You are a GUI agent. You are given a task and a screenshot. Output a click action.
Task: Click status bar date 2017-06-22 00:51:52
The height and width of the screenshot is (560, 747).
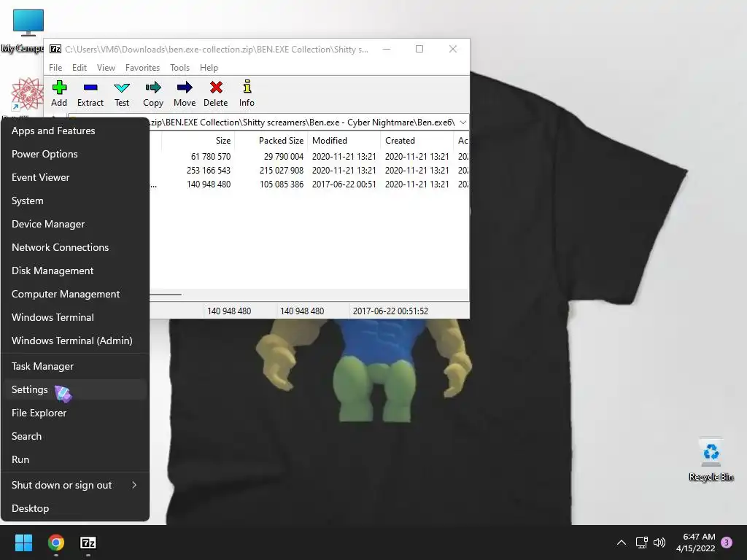point(390,311)
